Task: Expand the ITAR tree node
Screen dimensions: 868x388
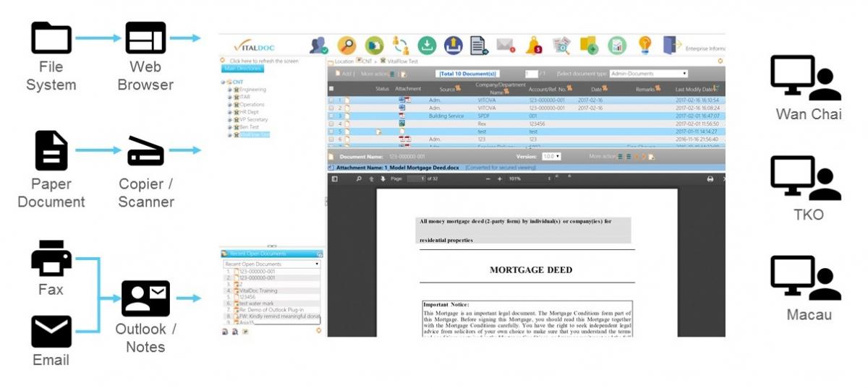Action: pos(229,97)
